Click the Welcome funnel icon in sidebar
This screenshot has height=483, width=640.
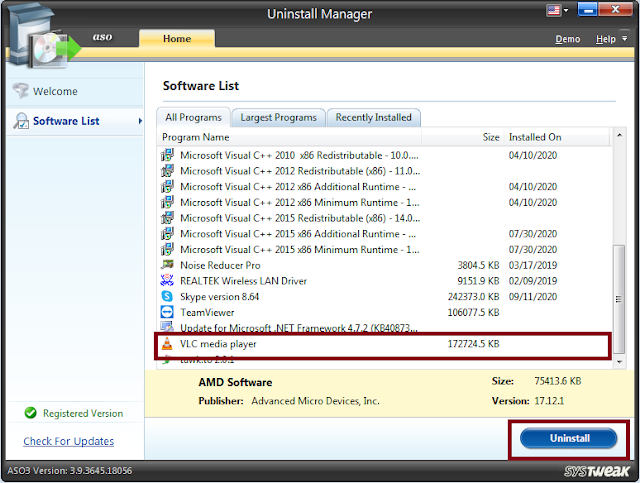(x=20, y=91)
